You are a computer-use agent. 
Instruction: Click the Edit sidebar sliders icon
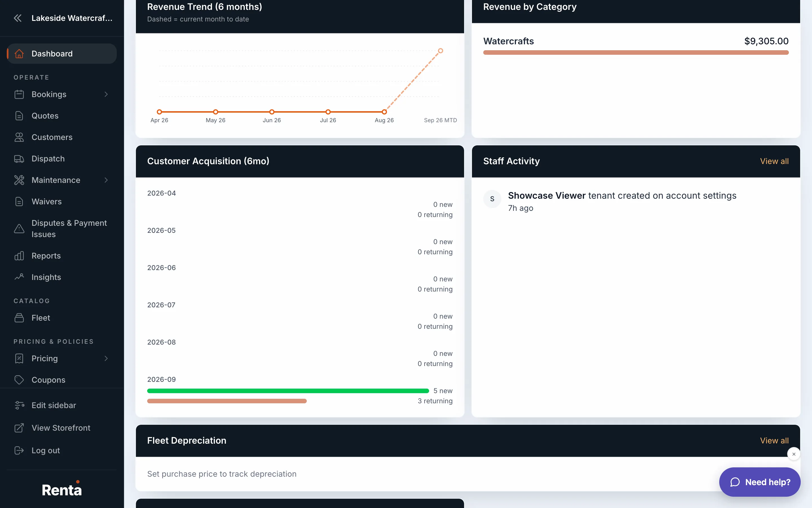19,406
